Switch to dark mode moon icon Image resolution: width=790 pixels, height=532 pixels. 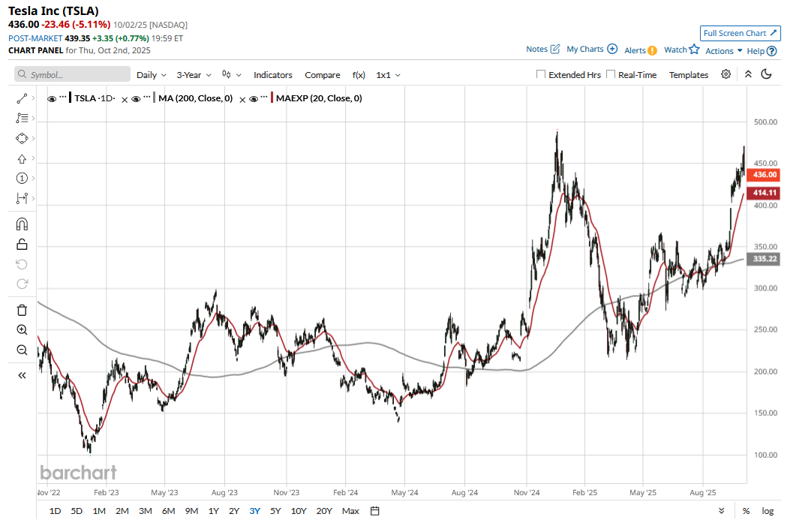click(766, 74)
